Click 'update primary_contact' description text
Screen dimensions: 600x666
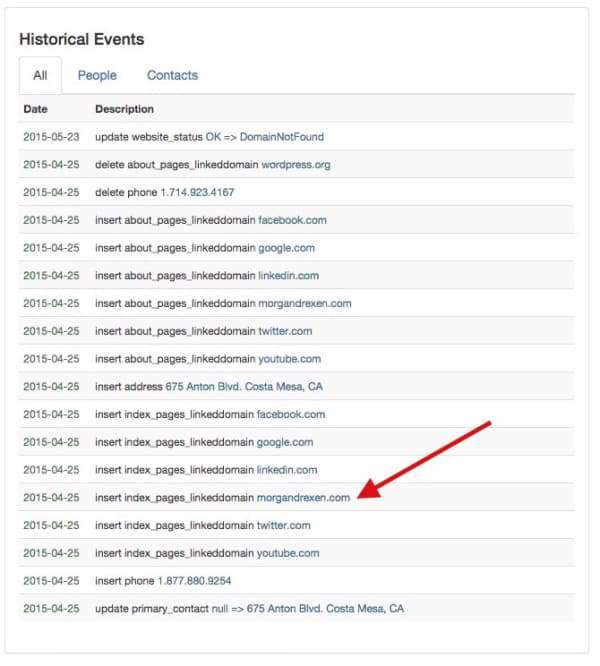click(152, 609)
